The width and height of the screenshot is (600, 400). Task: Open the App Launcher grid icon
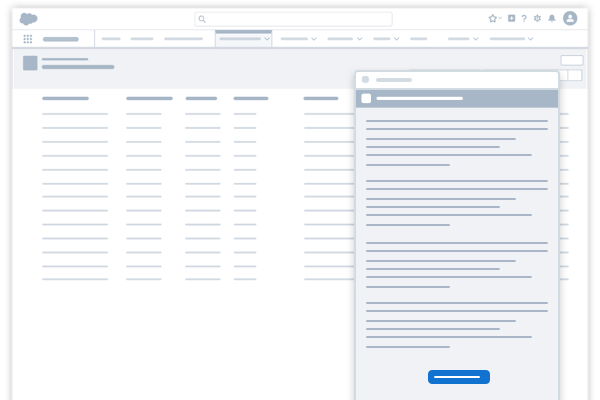pyautogui.click(x=27, y=39)
